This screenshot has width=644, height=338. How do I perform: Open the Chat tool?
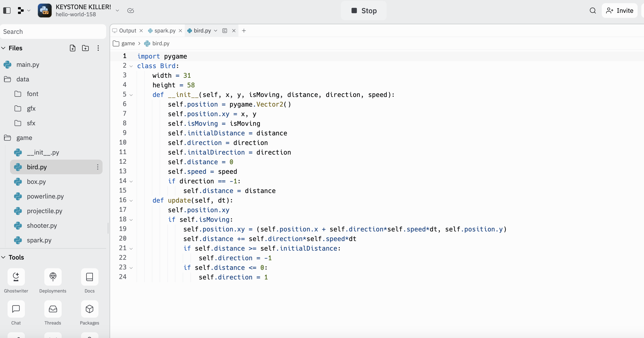pos(16,309)
